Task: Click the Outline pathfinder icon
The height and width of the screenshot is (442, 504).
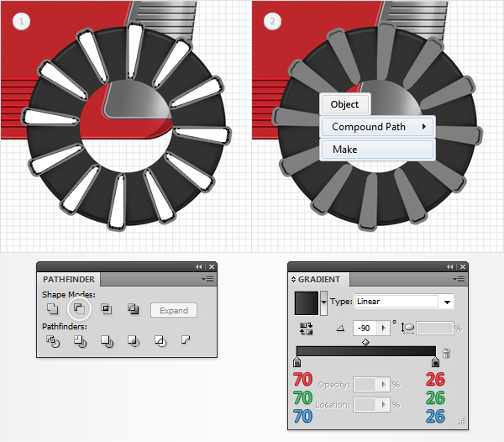Action: (x=160, y=341)
